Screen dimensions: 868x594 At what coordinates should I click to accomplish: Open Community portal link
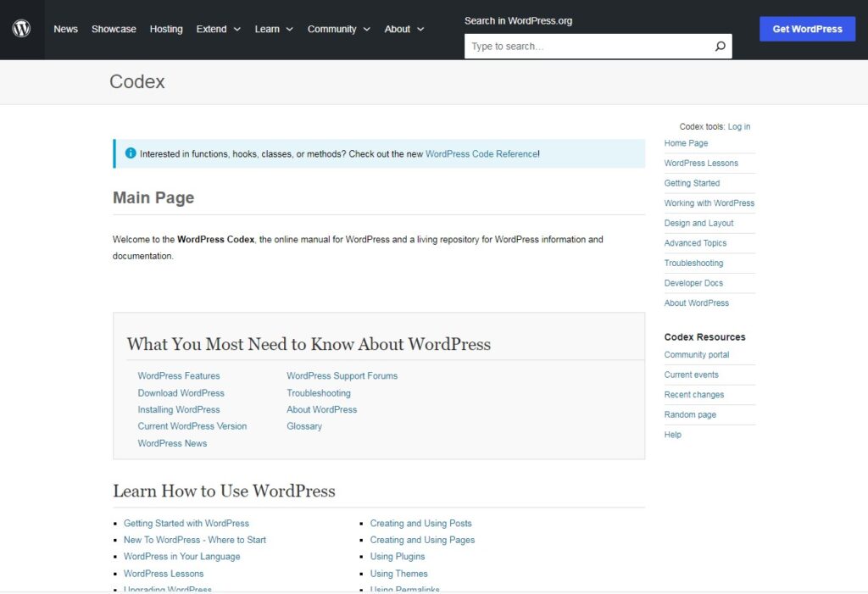tap(697, 354)
